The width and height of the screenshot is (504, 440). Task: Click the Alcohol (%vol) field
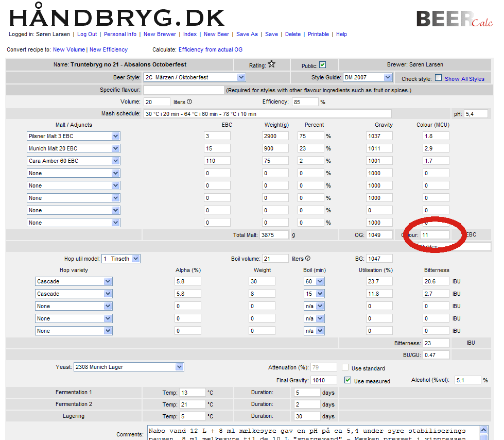(467, 380)
